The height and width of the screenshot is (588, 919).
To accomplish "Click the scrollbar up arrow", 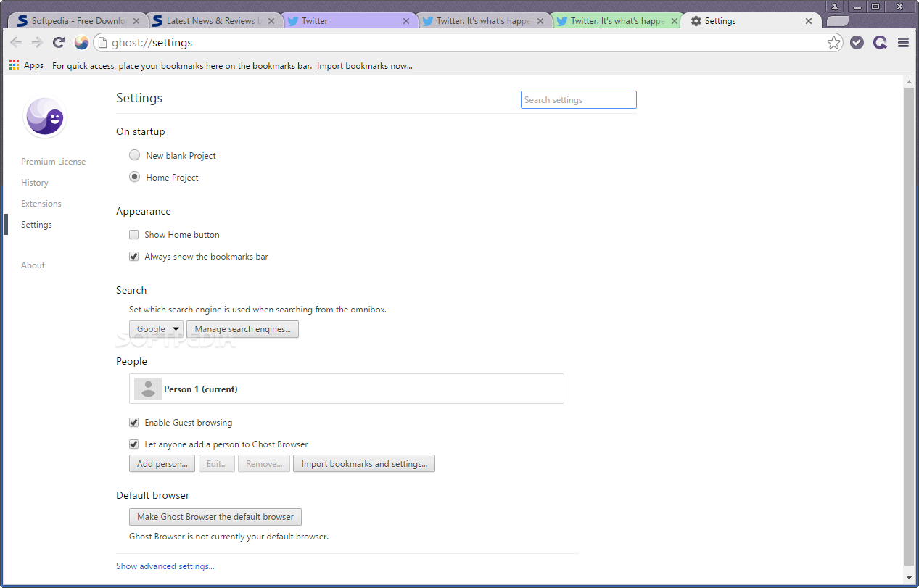I will (909, 81).
